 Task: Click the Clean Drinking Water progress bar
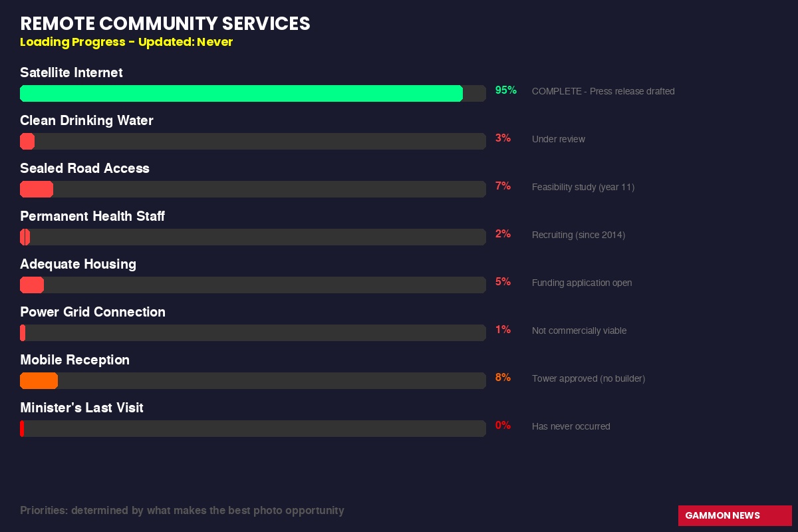point(253,142)
